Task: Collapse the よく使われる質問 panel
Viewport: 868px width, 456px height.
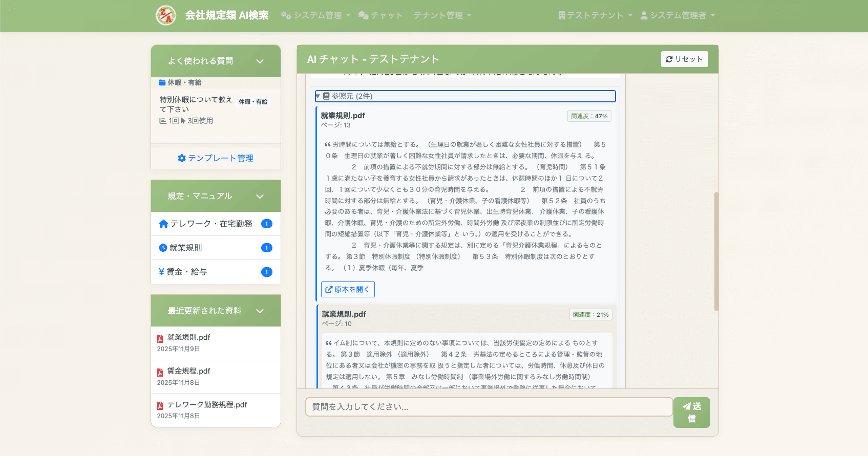Action: pos(260,61)
